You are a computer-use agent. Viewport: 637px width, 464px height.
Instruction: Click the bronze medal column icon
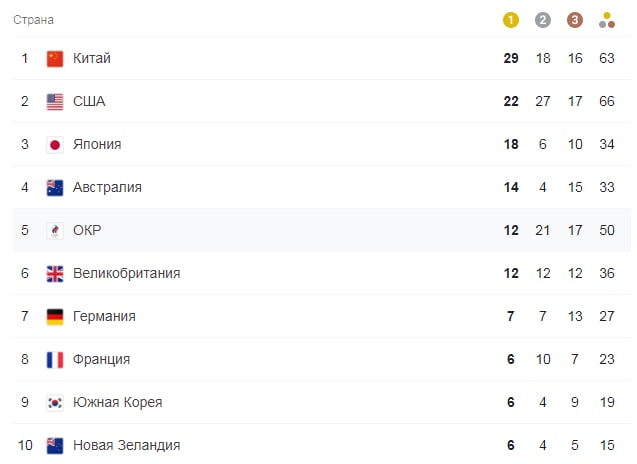pyautogui.click(x=574, y=20)
